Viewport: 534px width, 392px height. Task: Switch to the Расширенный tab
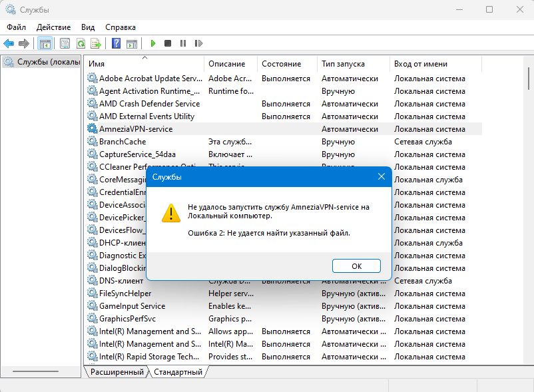117,372
